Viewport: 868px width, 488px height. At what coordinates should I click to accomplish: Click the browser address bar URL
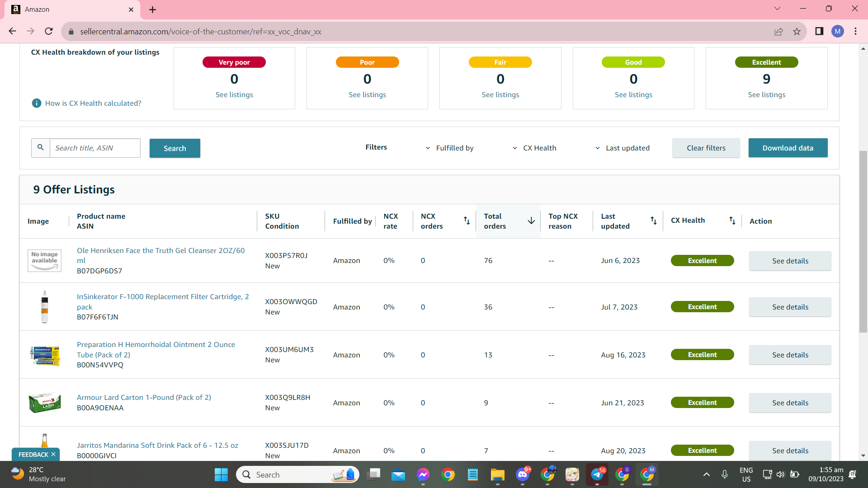pyautogui.click(x=200, y=32)
